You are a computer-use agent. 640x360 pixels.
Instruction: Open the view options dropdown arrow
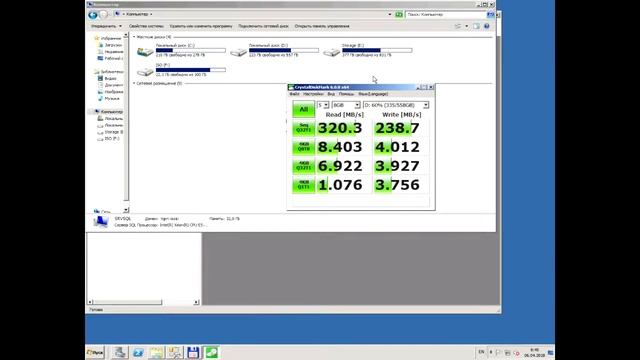467,26
